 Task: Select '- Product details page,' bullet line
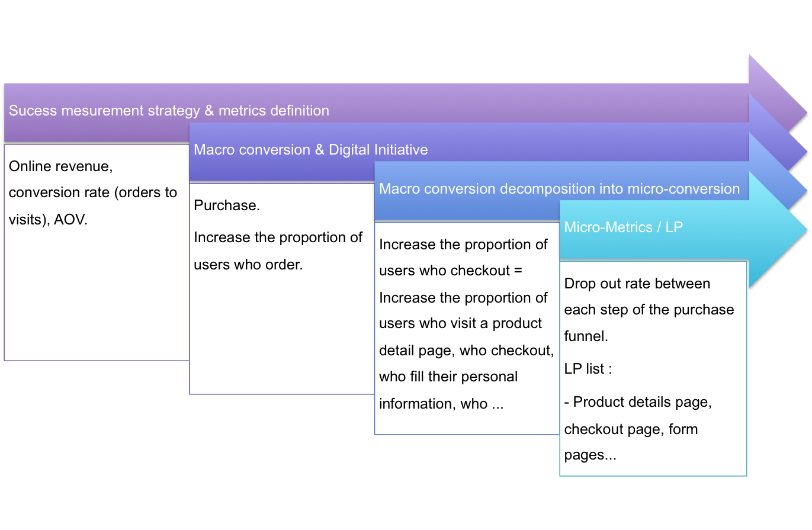point(638,402)
